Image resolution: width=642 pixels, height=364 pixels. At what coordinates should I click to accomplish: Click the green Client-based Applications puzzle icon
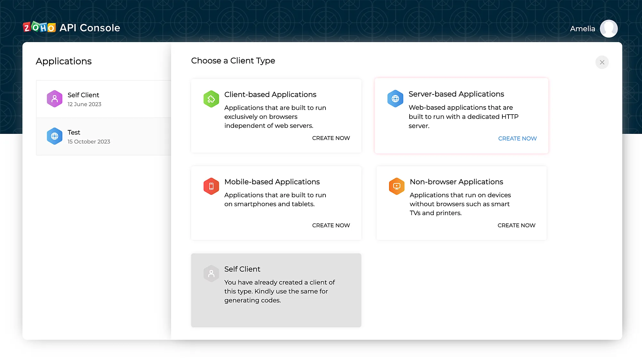point(211,99)
